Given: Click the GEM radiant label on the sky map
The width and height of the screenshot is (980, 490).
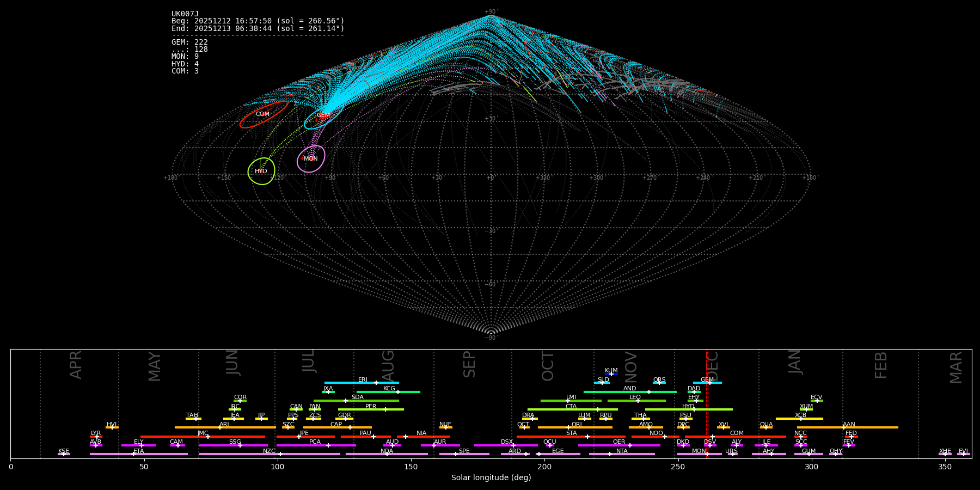Looking at the screenshot, I should pyautogui.click(x=323, y=115).
